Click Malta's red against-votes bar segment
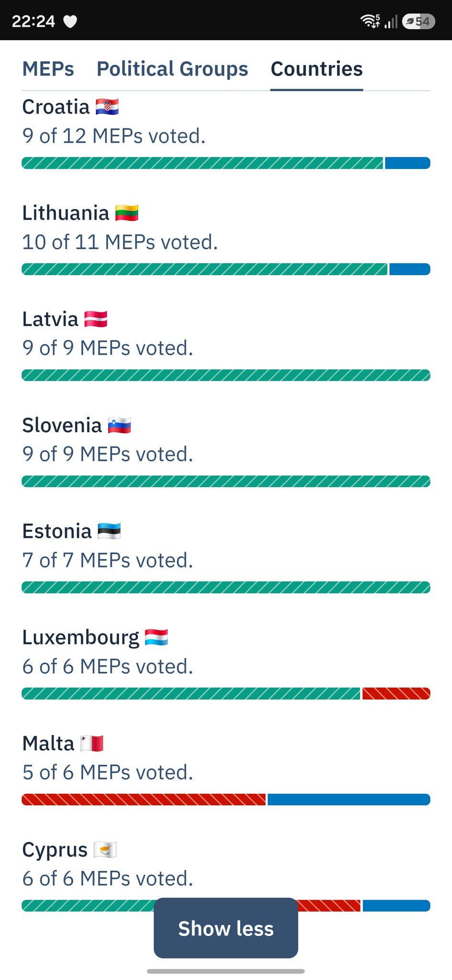452x980 pixels. [143, 800]
